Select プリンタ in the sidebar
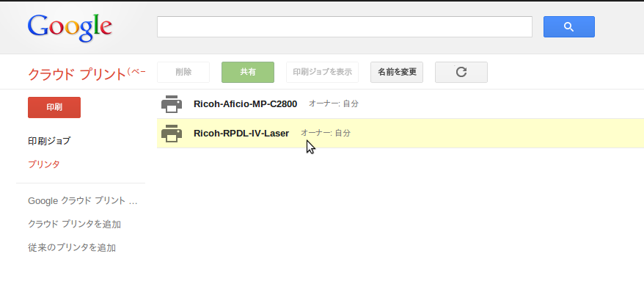Image resolution: width=644 pixels, height=284 pixels. [44, 164]
